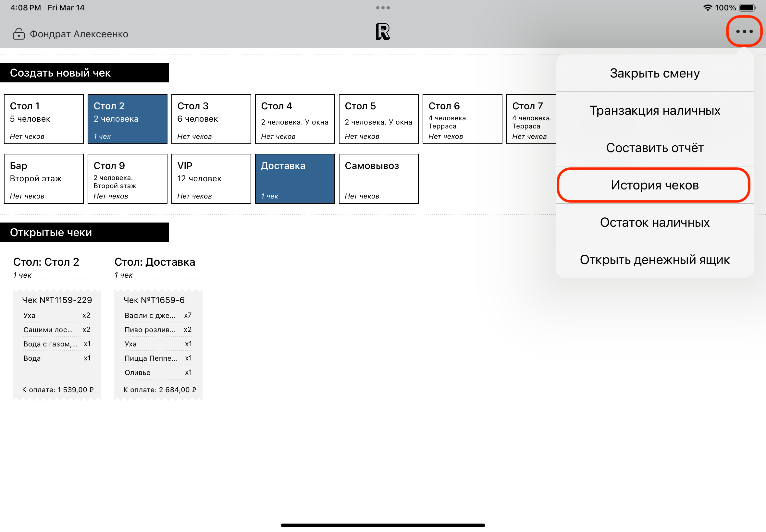
Task: Tap the Бар Второй этаж tile
Action: pos(44,179)
